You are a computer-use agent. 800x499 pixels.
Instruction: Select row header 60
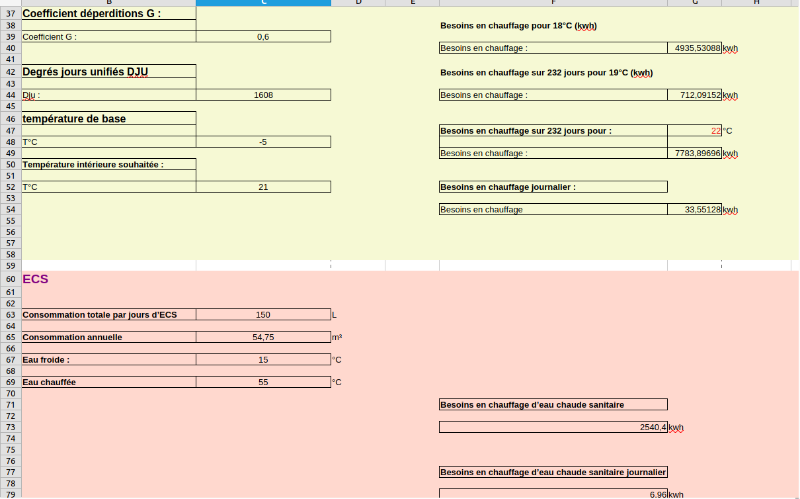11,279
